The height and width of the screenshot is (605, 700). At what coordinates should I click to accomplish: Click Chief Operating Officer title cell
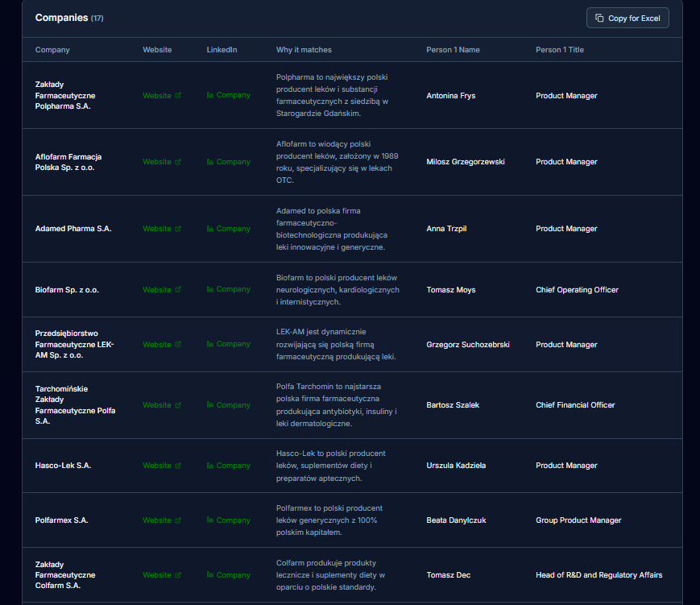(577, 290)
